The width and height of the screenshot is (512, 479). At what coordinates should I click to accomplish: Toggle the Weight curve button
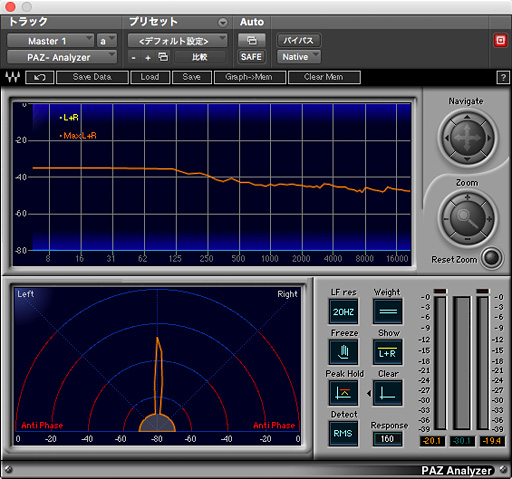coord(388,311)
